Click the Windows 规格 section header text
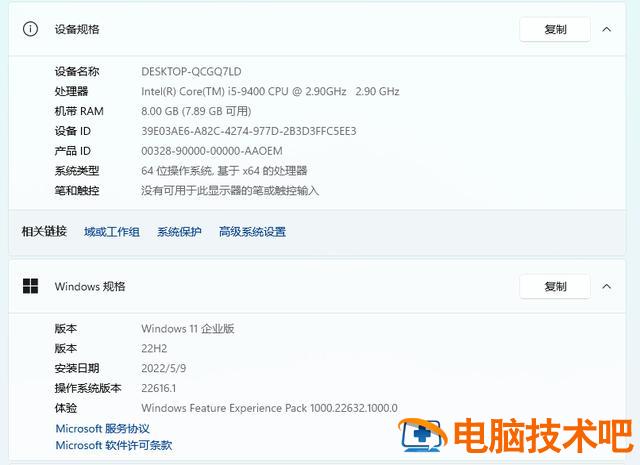 point(90,287)
